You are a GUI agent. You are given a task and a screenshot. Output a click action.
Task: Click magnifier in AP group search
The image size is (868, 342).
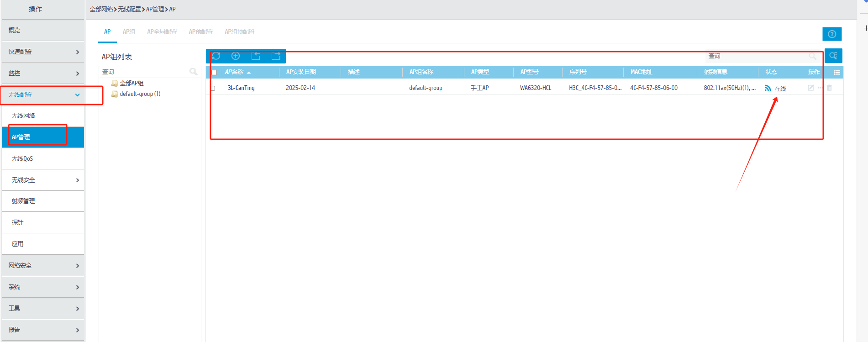[194, 72]
